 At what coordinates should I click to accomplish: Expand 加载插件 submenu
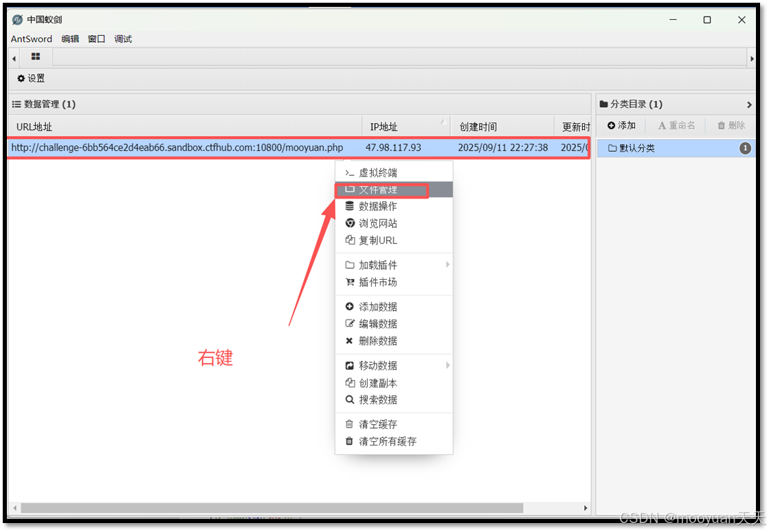(x=393, y=265)
